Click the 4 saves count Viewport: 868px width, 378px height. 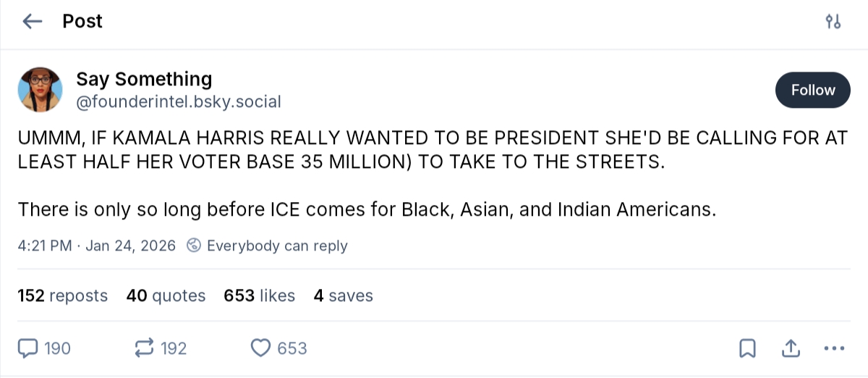point(343,295)
